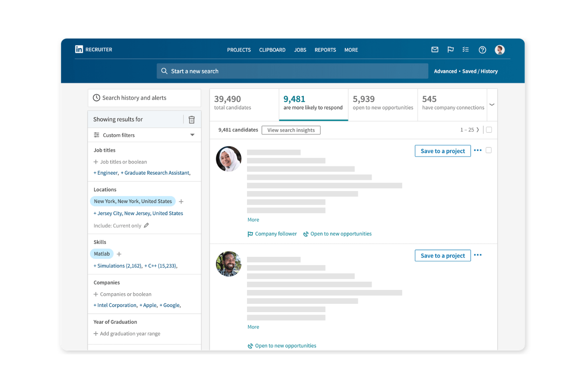Open the checklist tasks icon
This screenshot has height=392, width=588.
point(466,50)
